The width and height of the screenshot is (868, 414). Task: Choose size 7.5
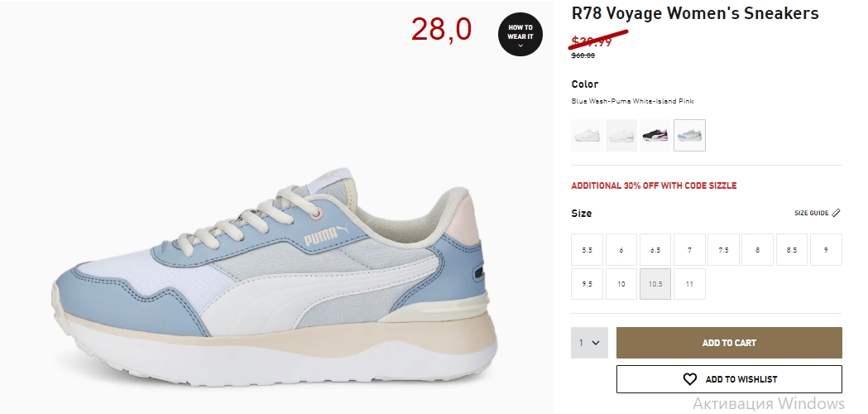(723, 249)
